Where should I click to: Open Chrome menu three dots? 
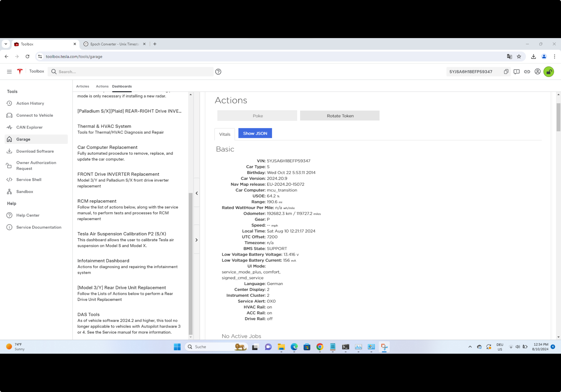tap(554, 56)
